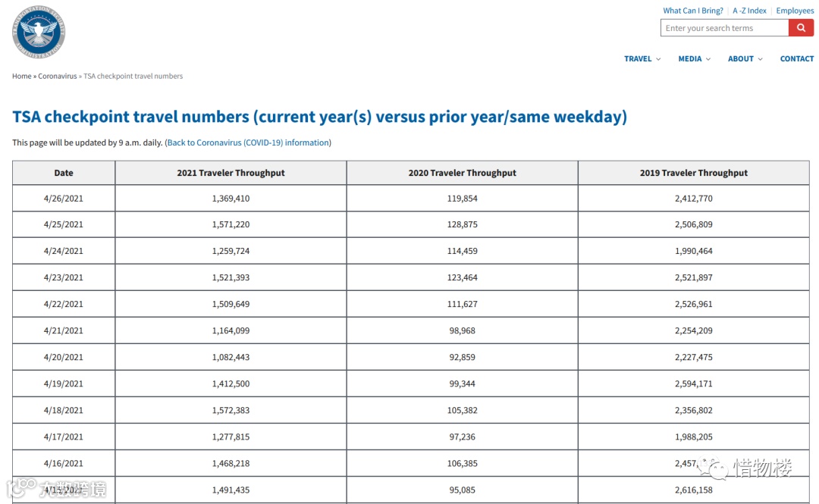Click the 1,082,443 throughput value

point(231,357)
